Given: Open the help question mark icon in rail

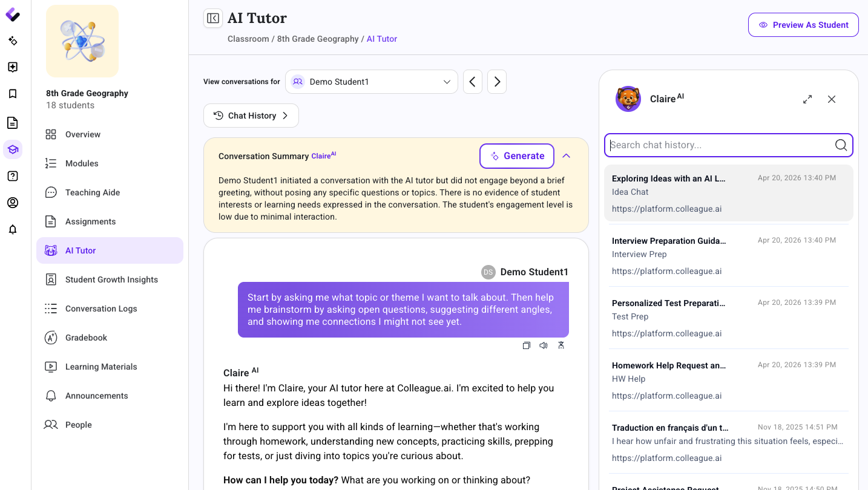Looking at the screenshot, I should pyautogui.click(x=13, y=176).
